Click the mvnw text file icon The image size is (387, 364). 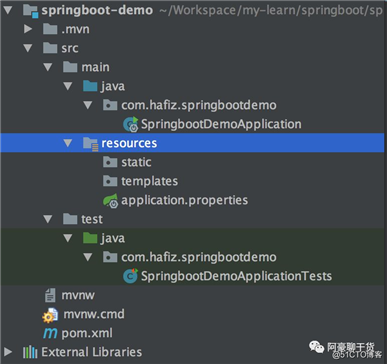point(50,295)
